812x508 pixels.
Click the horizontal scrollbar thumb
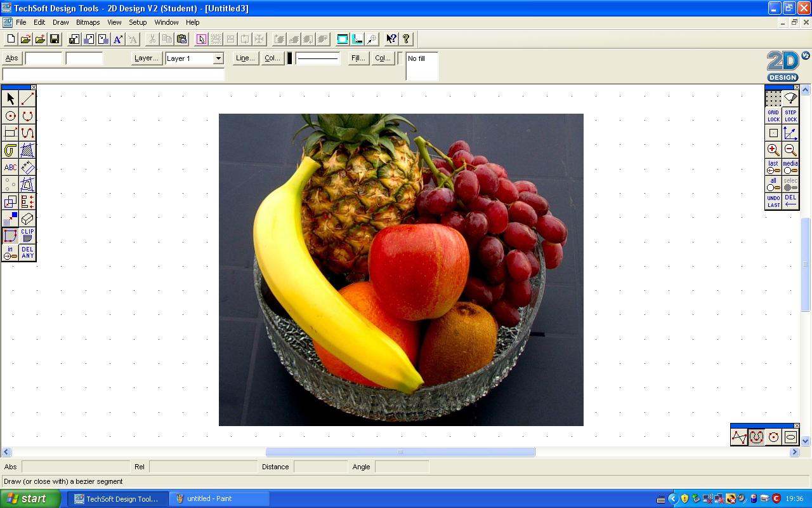coord(400,452)
